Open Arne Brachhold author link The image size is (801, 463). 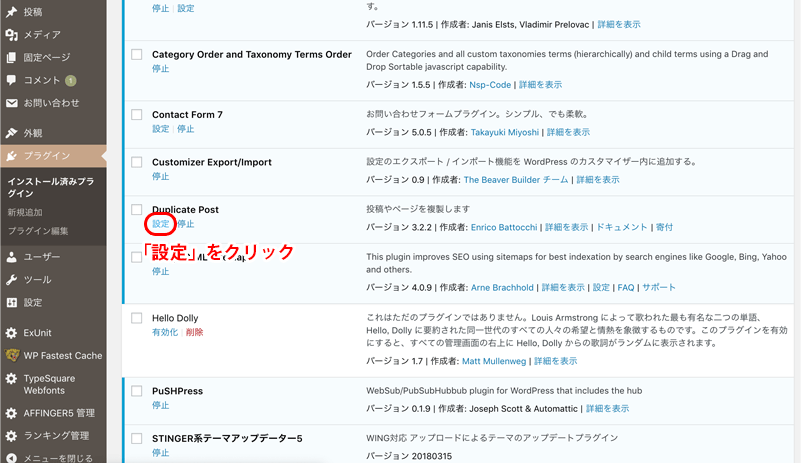click(502, 288)
